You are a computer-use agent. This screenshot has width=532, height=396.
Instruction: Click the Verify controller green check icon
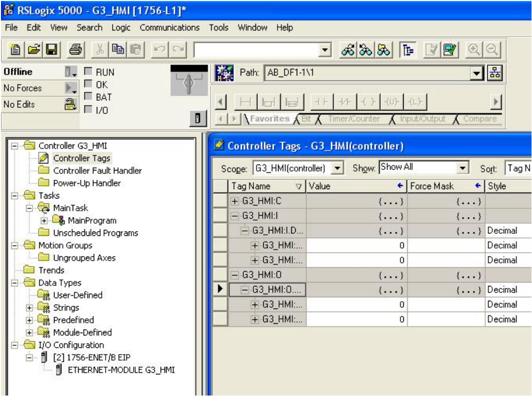(450, 50)
